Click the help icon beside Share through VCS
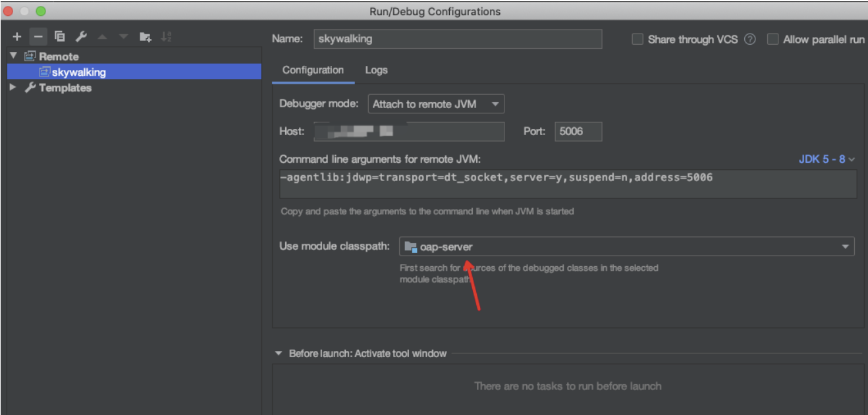This screenshot has height=415, width=868. [x=749, y=40]
